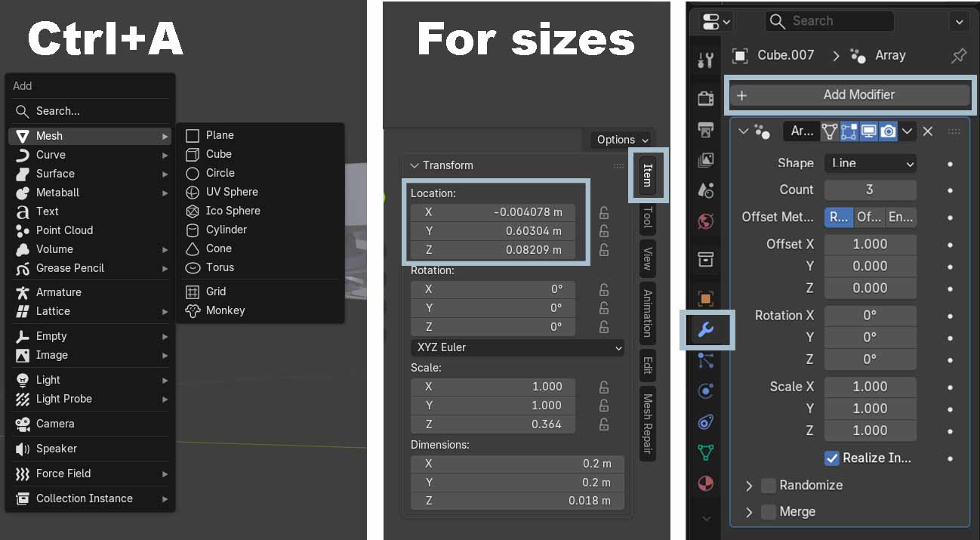Screen dimensions: 980x540
Task: Open the World properties tab
Action: [x=706, y=222]
